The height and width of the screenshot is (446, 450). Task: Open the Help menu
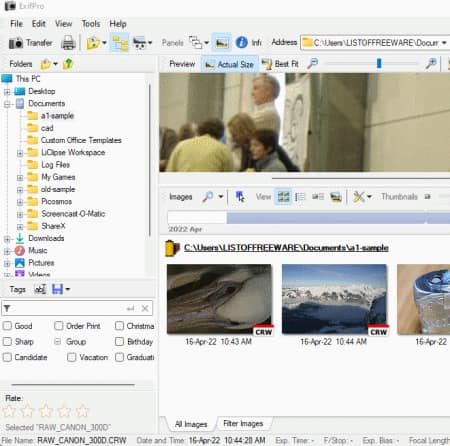(118, 24)
